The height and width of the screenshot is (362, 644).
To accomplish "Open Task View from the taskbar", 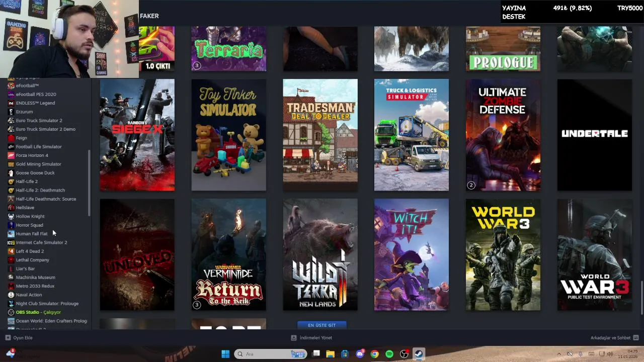I will point(316,354).
